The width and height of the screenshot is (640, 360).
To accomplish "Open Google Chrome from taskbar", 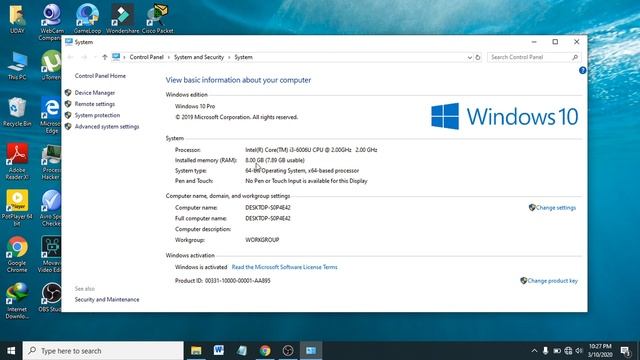I will 265,351.
